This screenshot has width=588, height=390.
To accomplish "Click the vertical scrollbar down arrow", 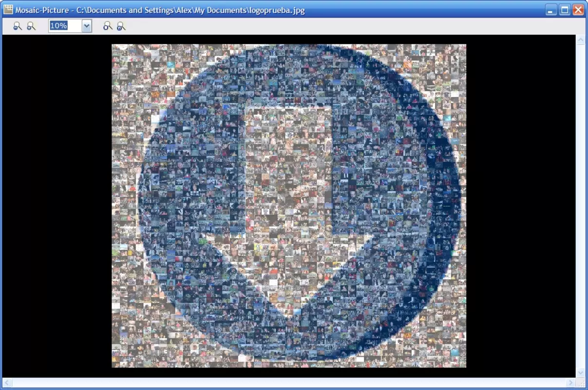I will (580, 372).
